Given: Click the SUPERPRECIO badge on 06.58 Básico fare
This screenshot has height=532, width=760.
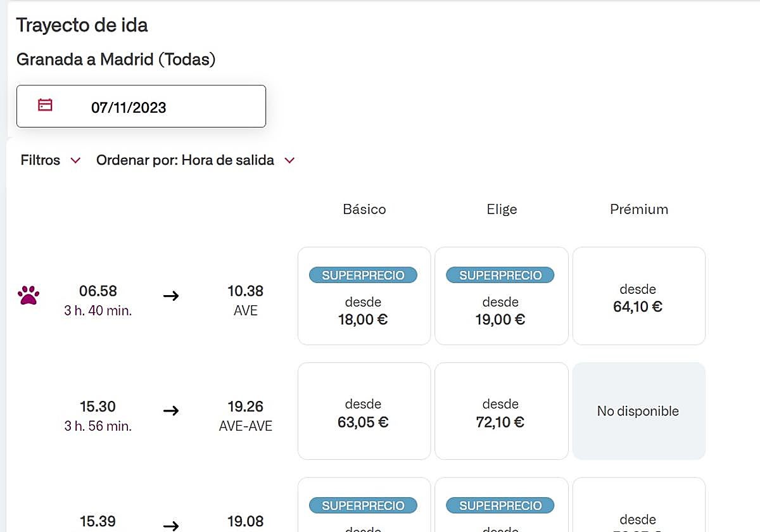Looking at the screenshot, I should coord(363,275).
